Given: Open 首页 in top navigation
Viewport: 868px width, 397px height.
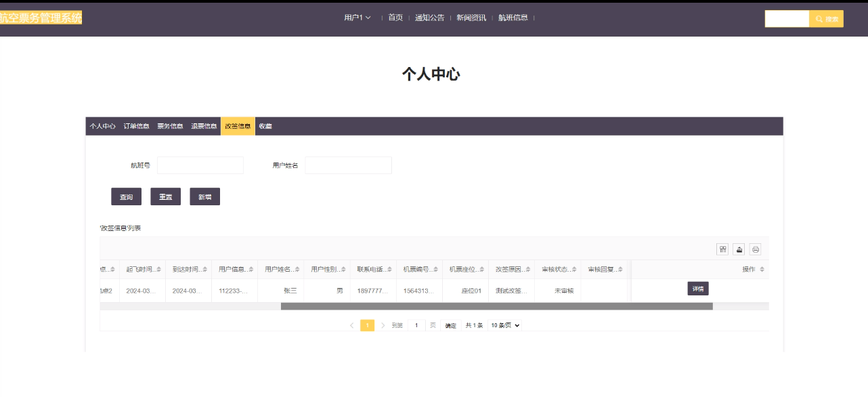Looking at the screenshot, I should click(395, 18).
